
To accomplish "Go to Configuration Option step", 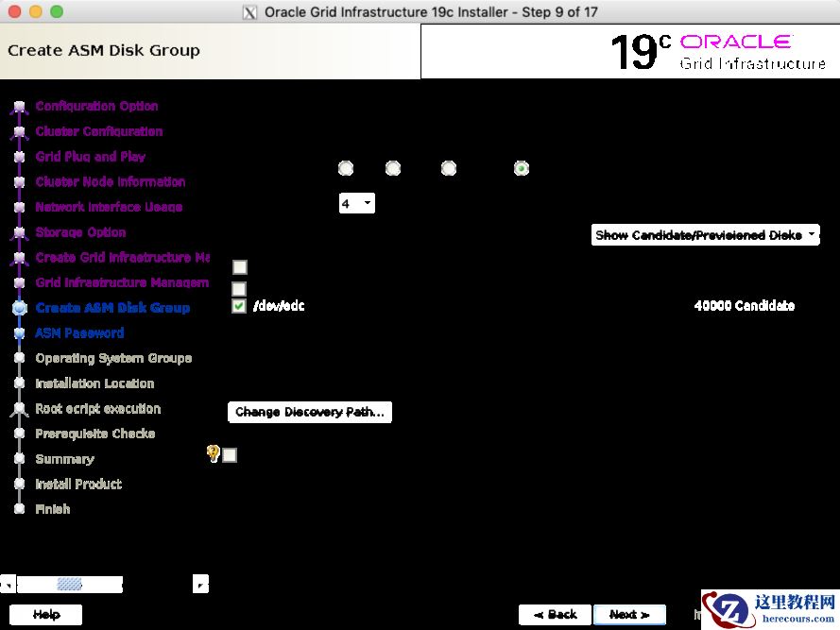I will [96, 106].
